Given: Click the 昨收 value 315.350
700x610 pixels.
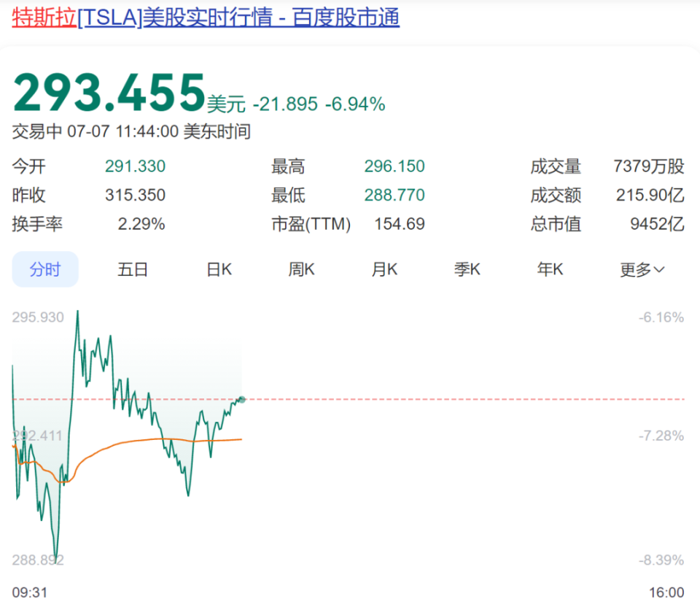Looking at the screenshot, I should pyautogui.click(x=136, y=195).
